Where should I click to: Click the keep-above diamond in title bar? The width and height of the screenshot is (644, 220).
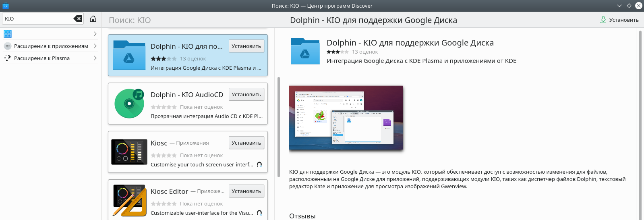(629, 6)
